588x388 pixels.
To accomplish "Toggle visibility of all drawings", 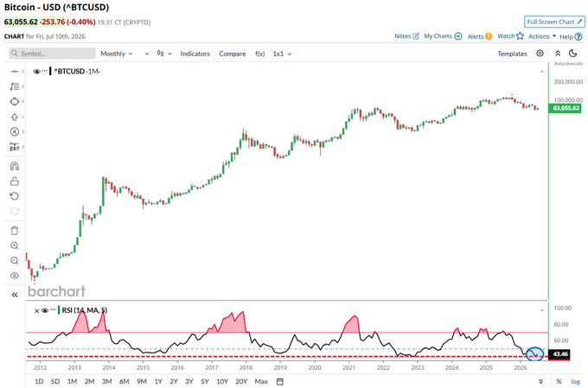I will click(14, 276).
